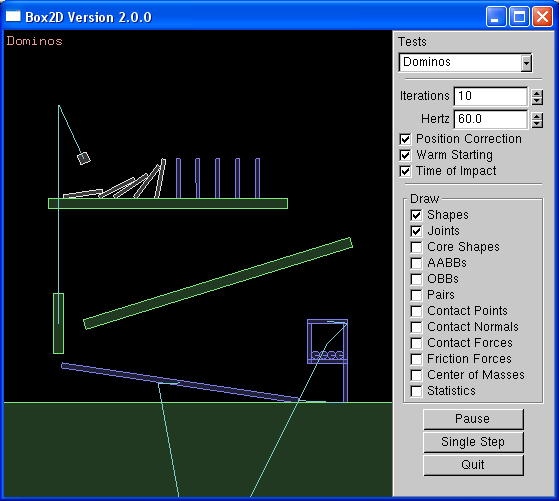Click the Iterations input field
559x501 pixels.
pos(491,96)
